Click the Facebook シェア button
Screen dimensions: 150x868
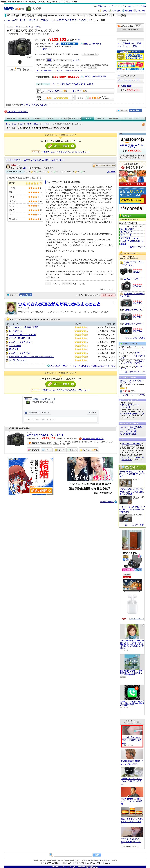(x=92, y=413)
